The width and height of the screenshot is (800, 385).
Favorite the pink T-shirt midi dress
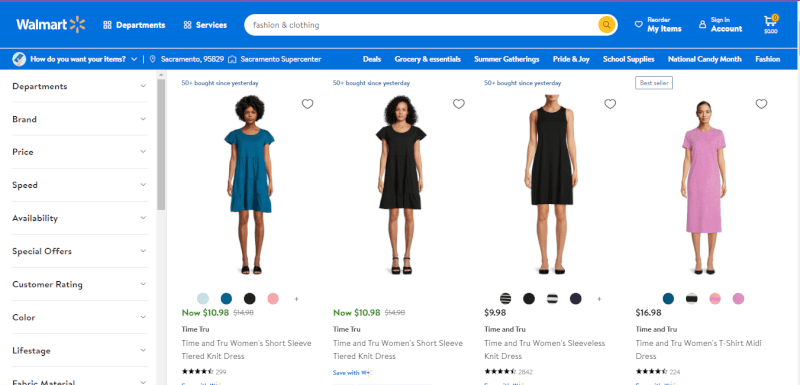tap(761, 104)
